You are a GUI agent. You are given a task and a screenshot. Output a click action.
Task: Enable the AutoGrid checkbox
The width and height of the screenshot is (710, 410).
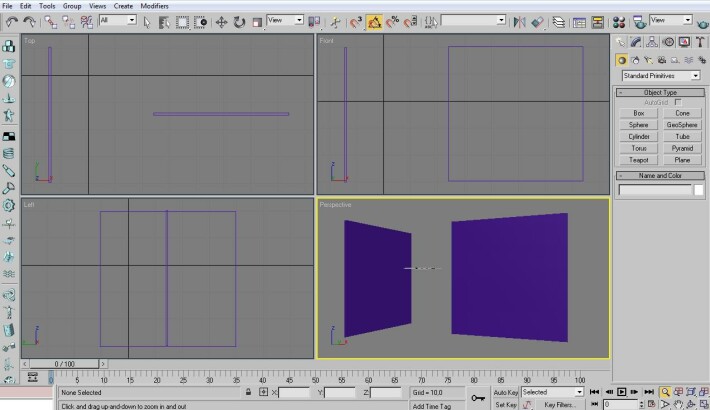click(678, 102)
